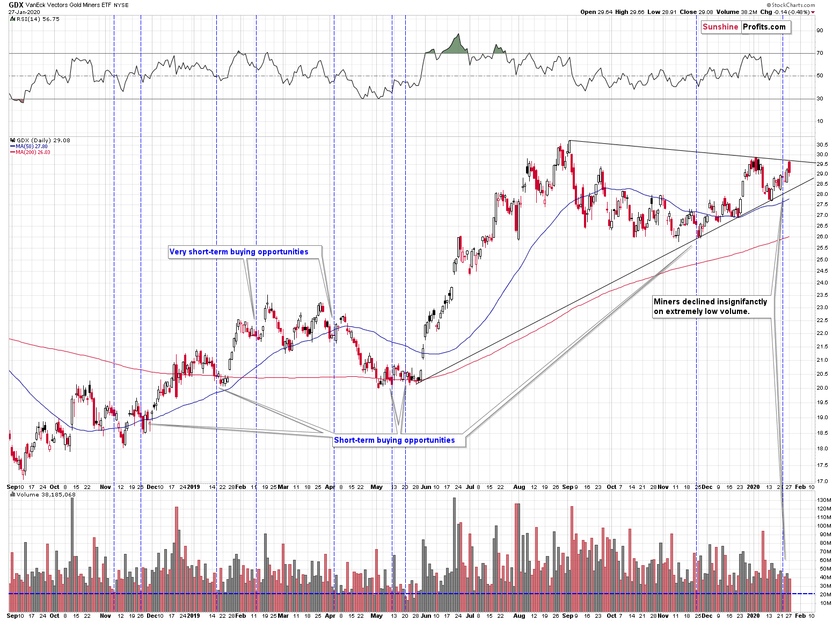Click the 100M volume axis label
This screenshot has height=621, width=840.
click(x=824, y=526)
